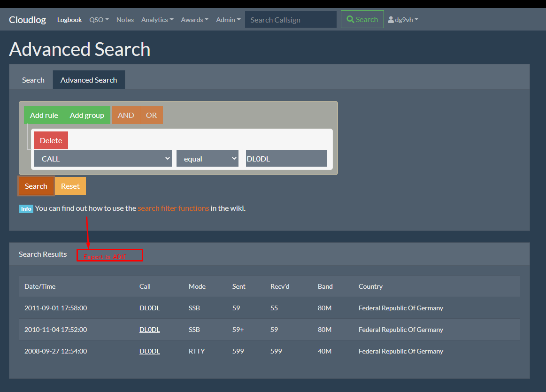The image size is (546, 392).
Task: Add a new group to the query
Action: click(x=87, y=115)
